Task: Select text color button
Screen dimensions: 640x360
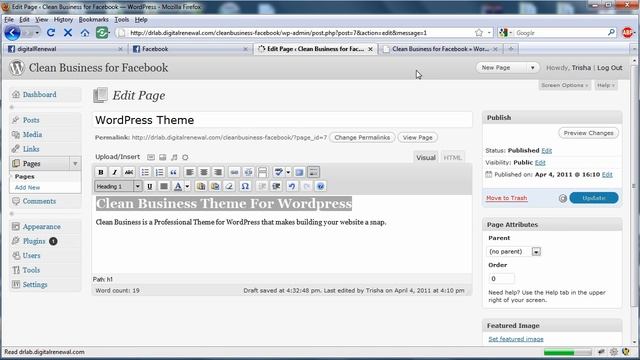Action: pos(178,187)
